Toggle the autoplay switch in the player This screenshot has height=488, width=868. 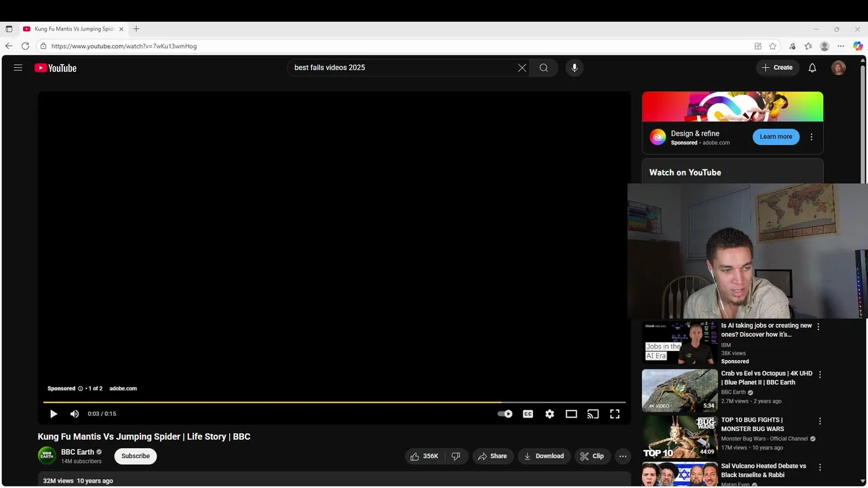click(505, 414)
